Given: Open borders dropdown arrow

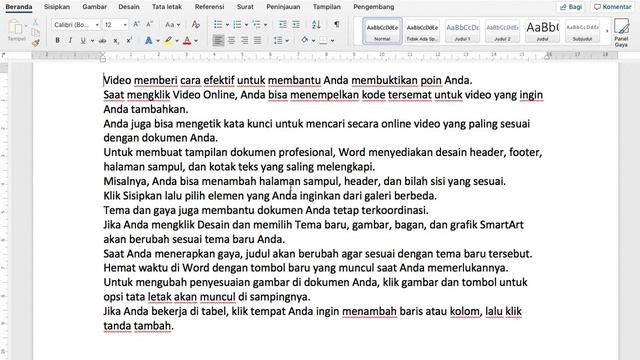Looking at the screenshot, I should click(x=332, y=41).
